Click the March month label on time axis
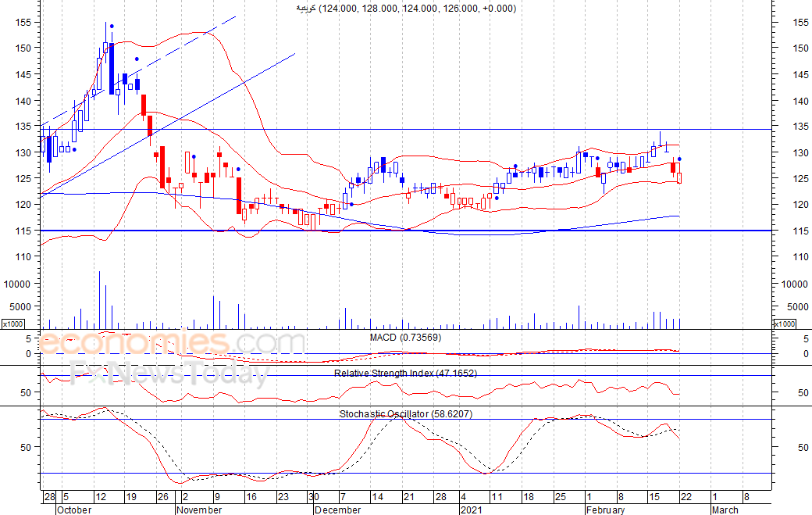Image resolution: width=812 pixels, height=515 pixels. pyautogui.click(x=725, y=510)
